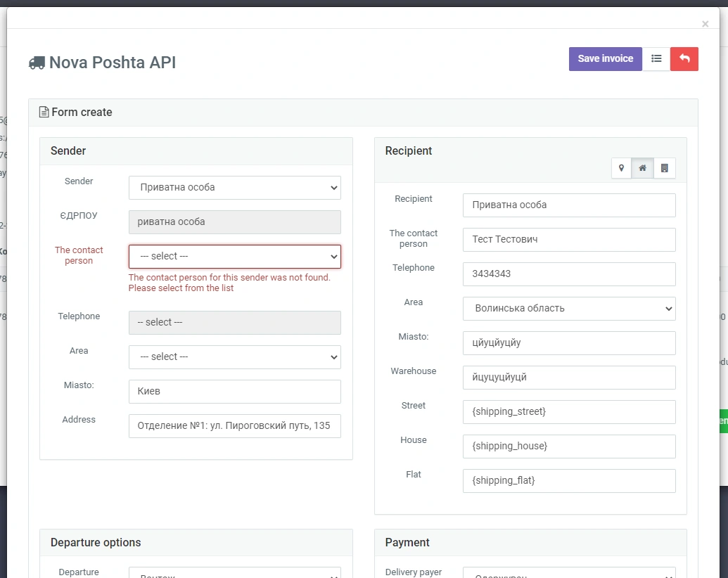
Task: Toggle the home delivery icon in Recipient
Action: 642,169
